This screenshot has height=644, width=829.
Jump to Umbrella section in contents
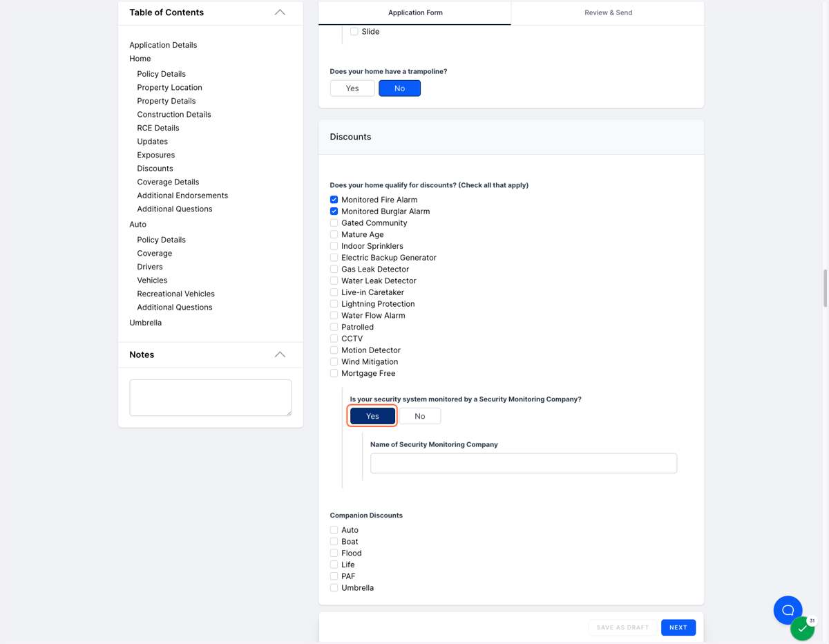145,323
